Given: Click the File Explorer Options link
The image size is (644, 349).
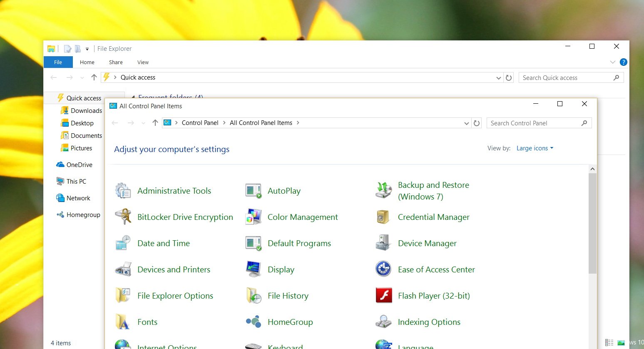Looking at the screenshot, I should [x=175, y=296].
